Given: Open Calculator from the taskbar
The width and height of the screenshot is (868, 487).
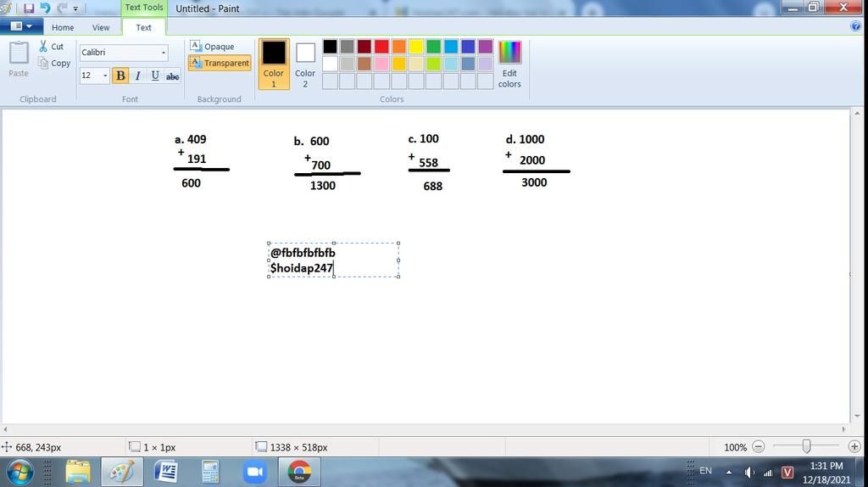Looking at the screenshot, I should pyautogui.click(x=210, y=472).
